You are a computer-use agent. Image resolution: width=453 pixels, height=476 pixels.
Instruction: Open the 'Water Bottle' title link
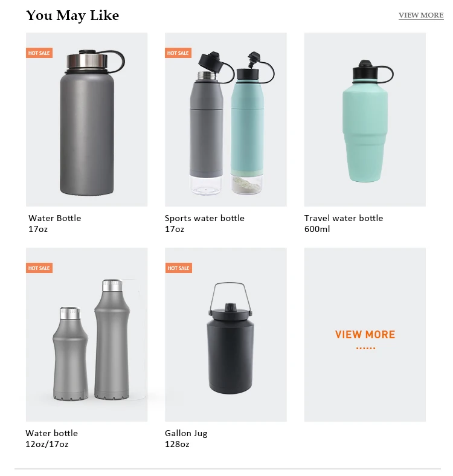click(x=54, y=218)
